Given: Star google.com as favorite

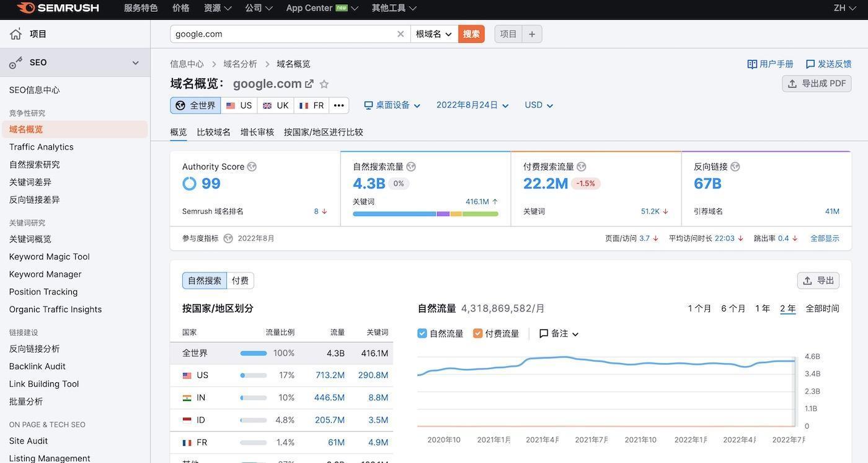Looking at the screenshot, I should point(324,84).
